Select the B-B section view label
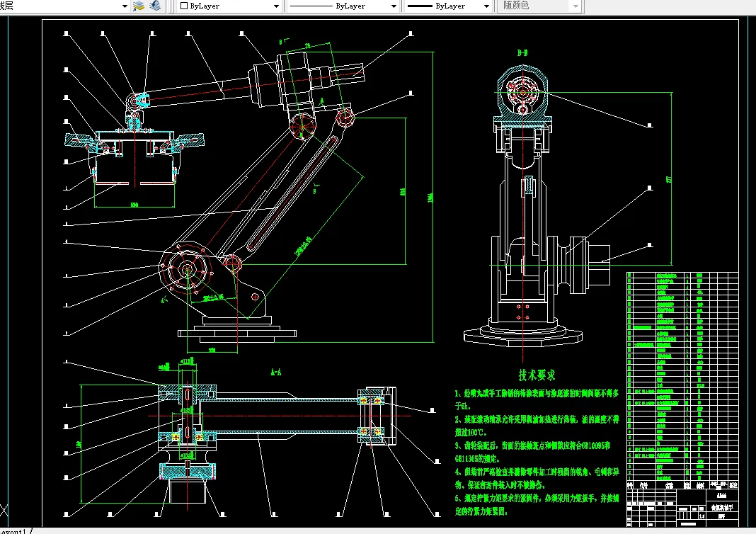This screenshot has width=756, height=534. point(522,53)
